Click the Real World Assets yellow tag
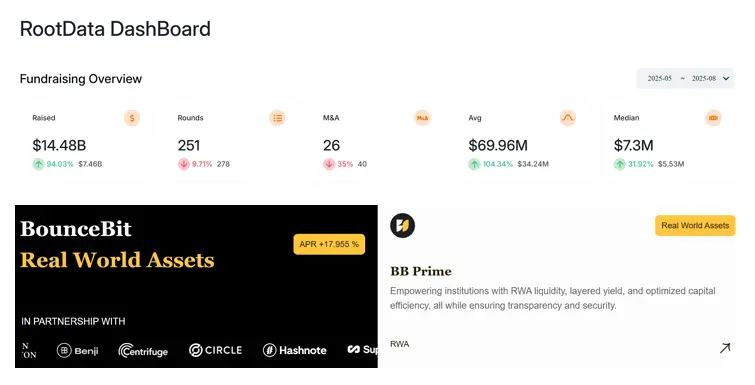This screenshot has height=385, width=755. click(x=695, y=225)
